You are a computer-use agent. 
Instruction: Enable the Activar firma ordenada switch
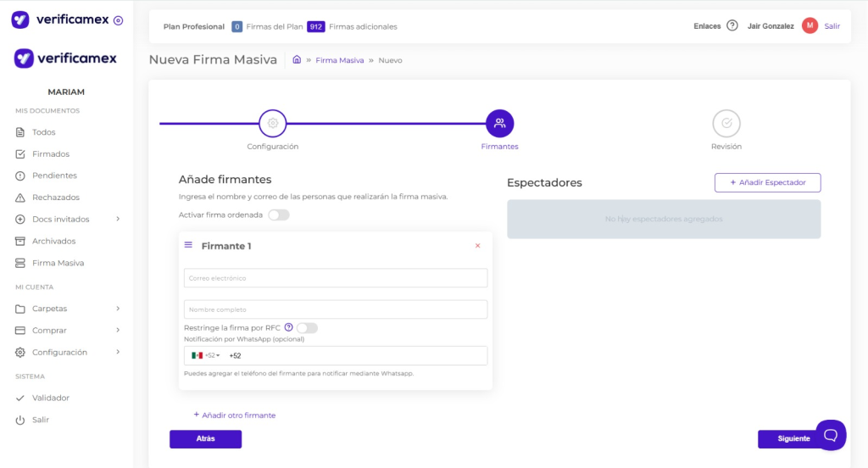[278, 215]
